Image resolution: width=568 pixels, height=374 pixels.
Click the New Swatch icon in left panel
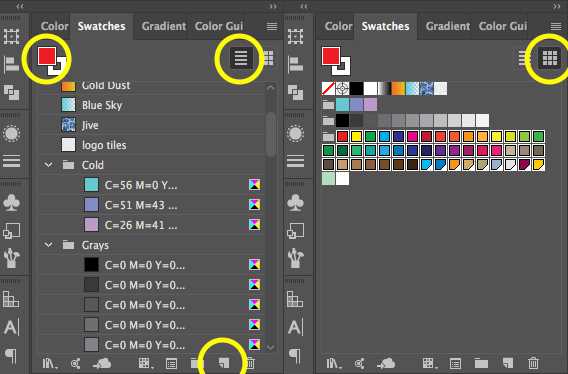(x=224, y=363)
